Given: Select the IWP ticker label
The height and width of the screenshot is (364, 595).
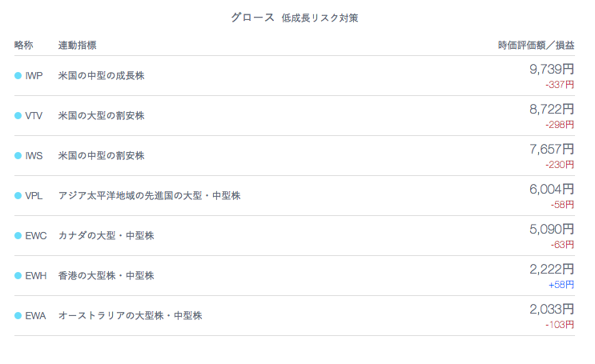Looking at the screenshot, I should pos(34,76).
